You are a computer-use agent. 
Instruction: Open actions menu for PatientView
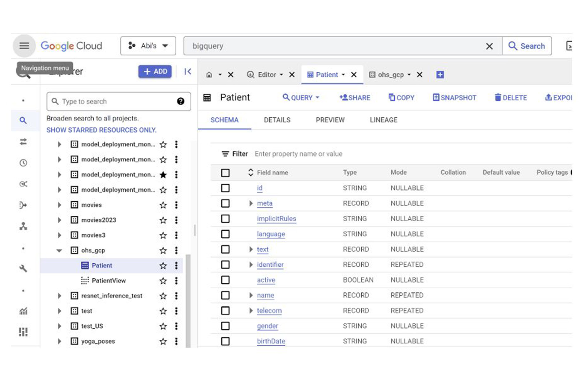(176, 281)
